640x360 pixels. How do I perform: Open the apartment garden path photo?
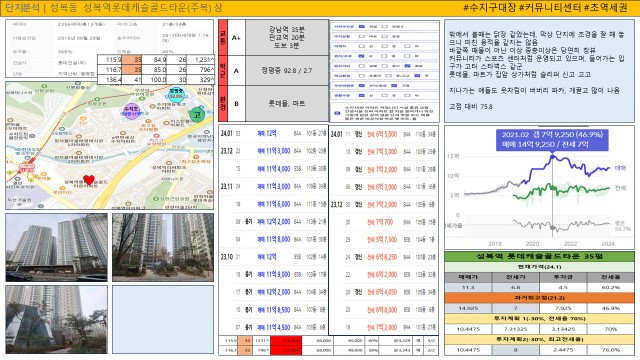(x=163, y=247)
